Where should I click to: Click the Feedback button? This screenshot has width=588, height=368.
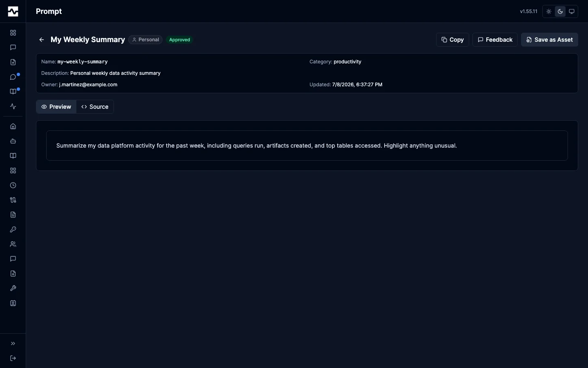click(495, 40)
